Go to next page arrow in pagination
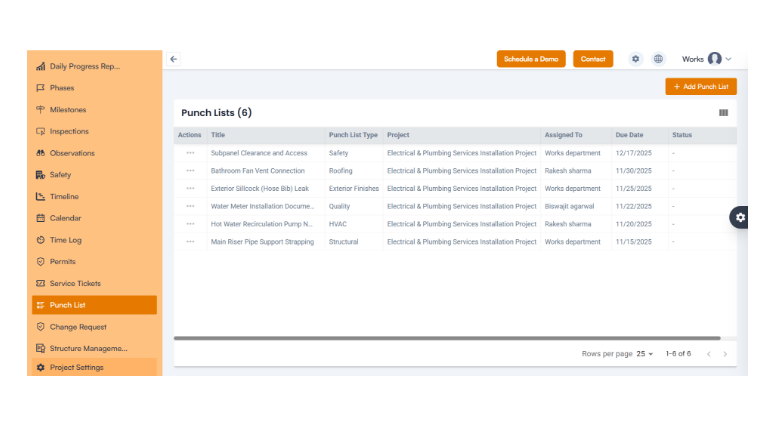 pos(725,354)
